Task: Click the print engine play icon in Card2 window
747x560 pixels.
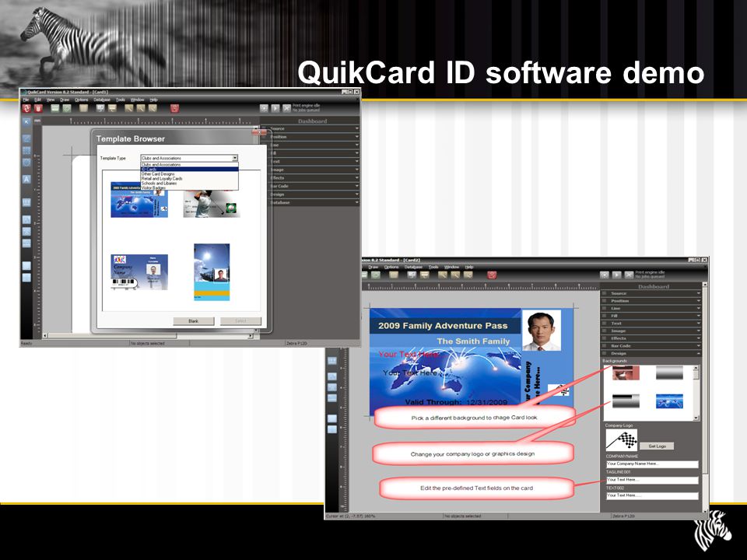Action: 617,275
